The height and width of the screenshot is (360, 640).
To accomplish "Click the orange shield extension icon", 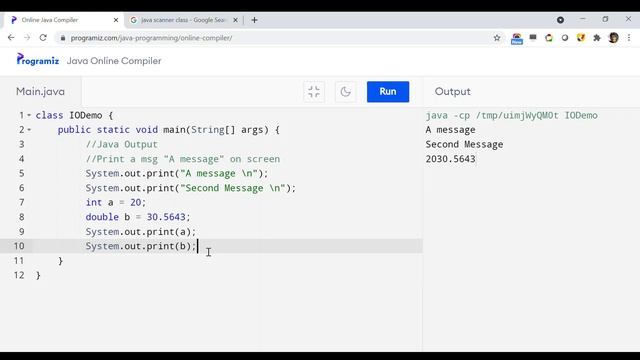I will 581,38.
